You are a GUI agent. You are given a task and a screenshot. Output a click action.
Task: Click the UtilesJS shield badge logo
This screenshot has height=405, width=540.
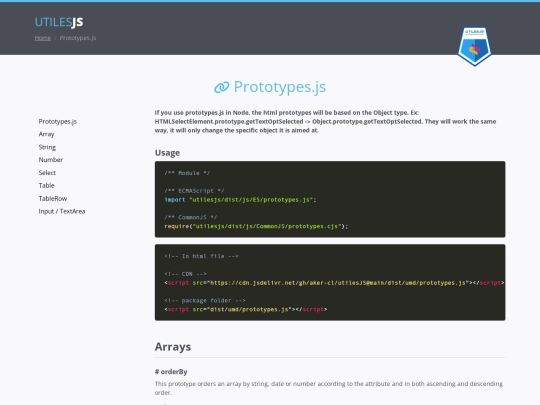point(475,46)
